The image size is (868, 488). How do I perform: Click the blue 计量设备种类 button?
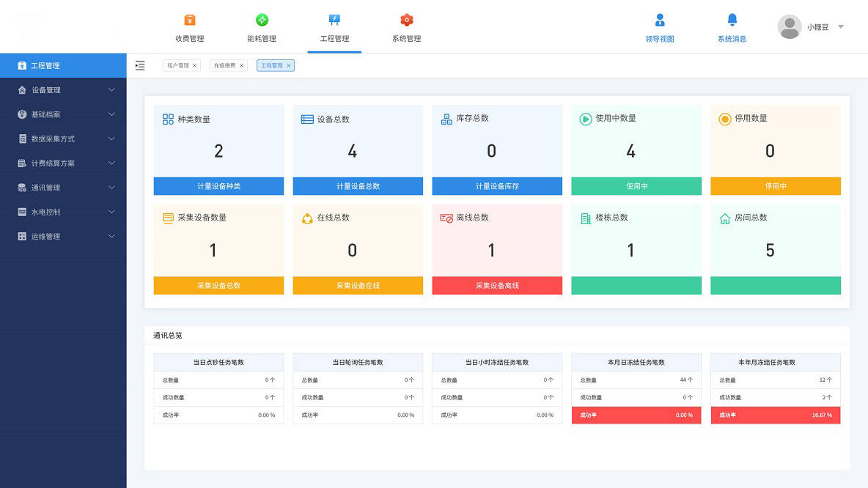[218, 186]
